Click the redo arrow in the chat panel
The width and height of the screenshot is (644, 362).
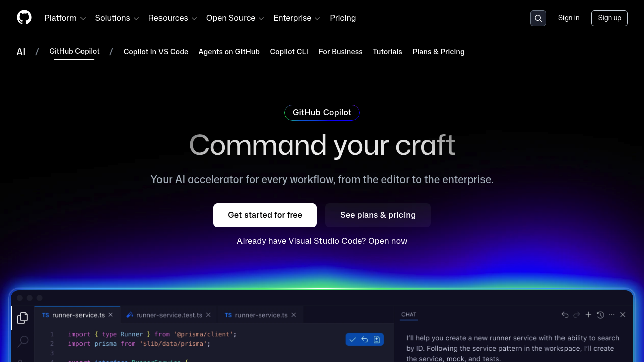(576, 314)
